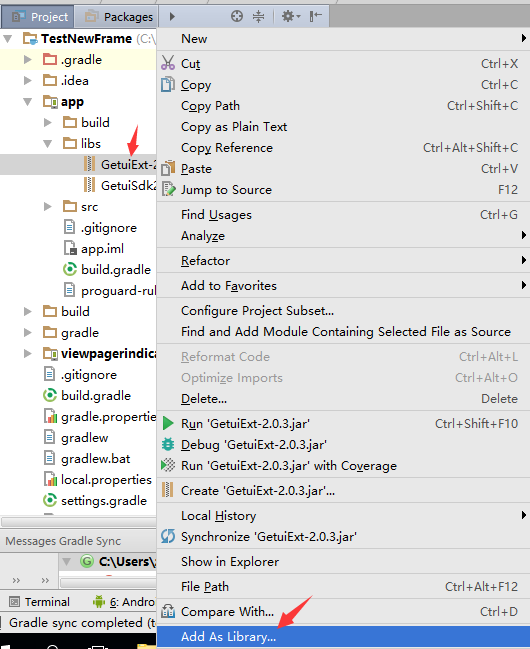Select the GetuiExt jar file

78,164
